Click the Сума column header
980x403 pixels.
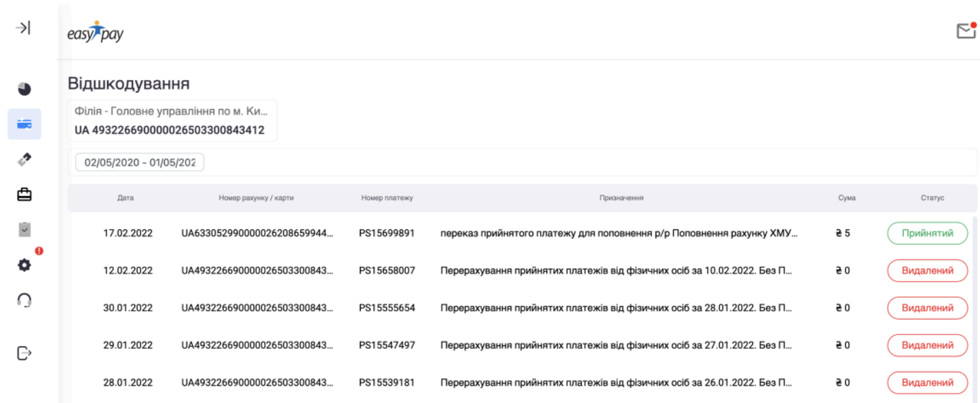click(846, 198)
